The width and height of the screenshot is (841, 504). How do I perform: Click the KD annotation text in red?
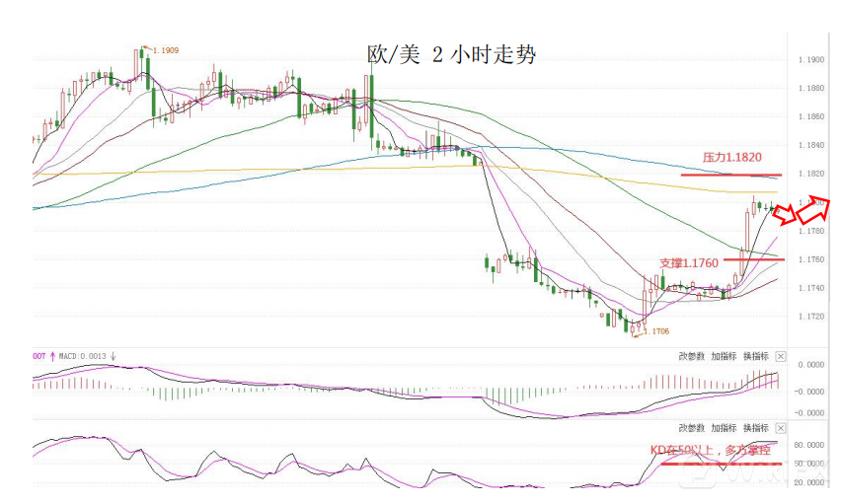708,449
